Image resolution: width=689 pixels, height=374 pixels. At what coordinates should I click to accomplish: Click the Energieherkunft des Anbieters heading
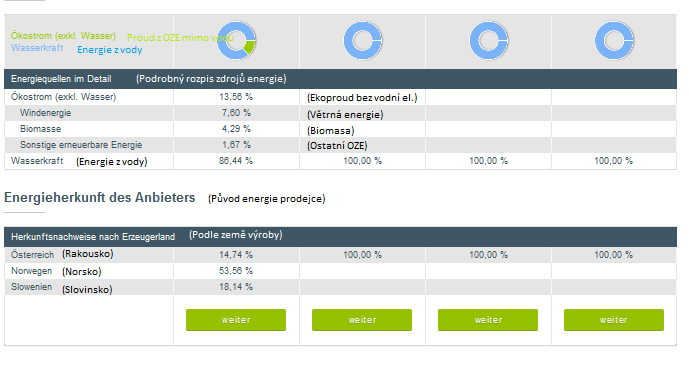click(99, 197)
